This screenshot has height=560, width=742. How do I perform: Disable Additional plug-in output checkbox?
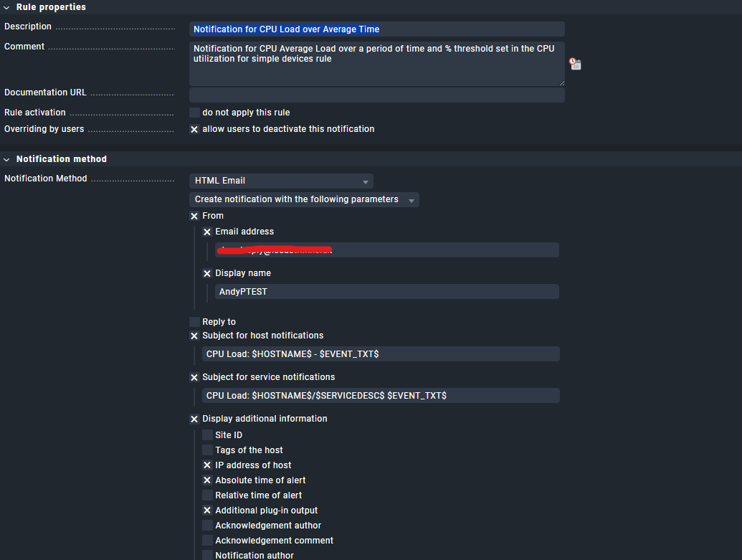[207, 511]
